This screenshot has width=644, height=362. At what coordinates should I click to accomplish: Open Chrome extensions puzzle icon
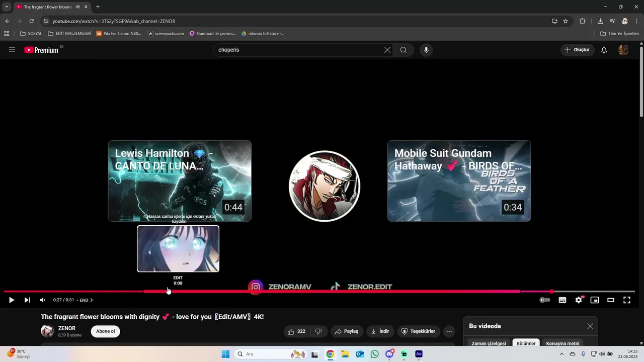pyautogui.click(x=583, y=21)
